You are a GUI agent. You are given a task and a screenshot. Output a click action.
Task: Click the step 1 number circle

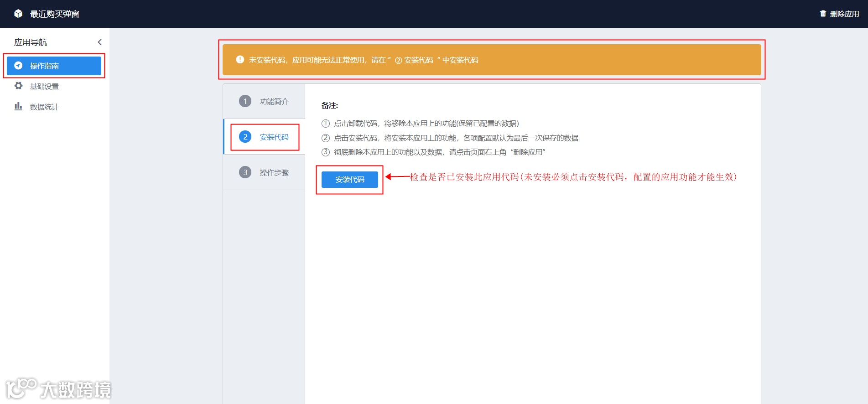tap(245, 101)
